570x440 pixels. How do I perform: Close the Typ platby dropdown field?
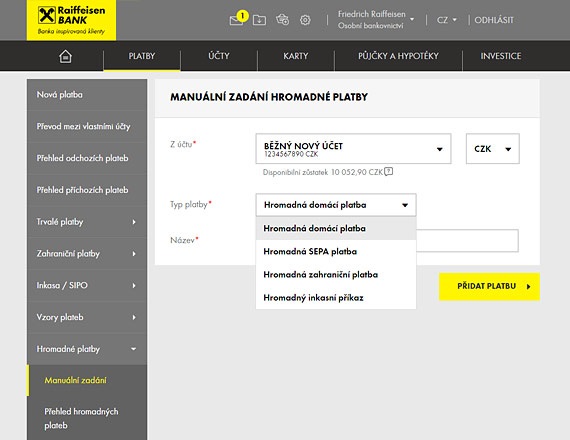[336, 205]
